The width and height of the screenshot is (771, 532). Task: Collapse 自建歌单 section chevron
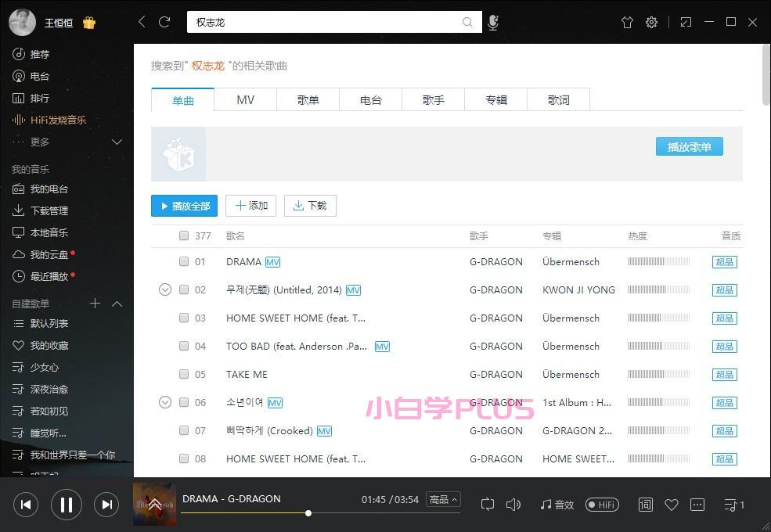[x=117, y=304]
